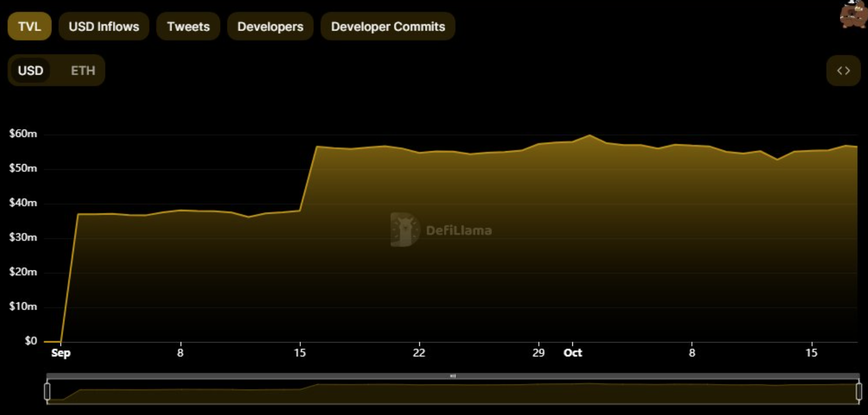This screenshot has width=868, height=415.
Task: Set denomination to USD
Action: 30,70
